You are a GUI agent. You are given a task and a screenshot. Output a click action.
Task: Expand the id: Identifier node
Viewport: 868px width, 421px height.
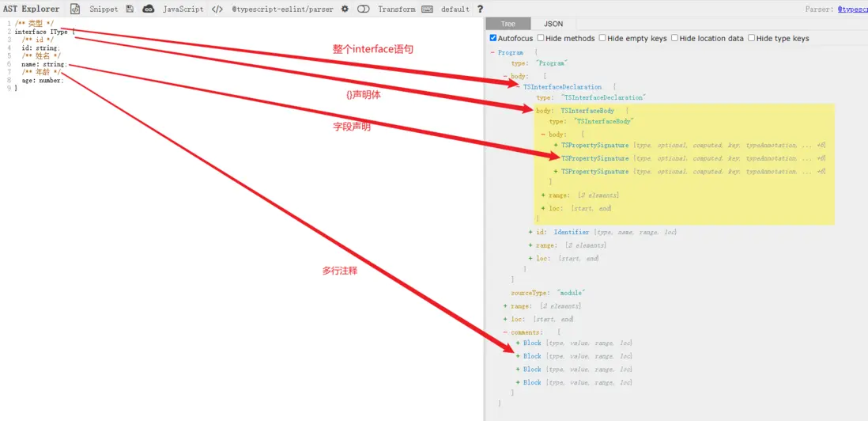[531, 232]
